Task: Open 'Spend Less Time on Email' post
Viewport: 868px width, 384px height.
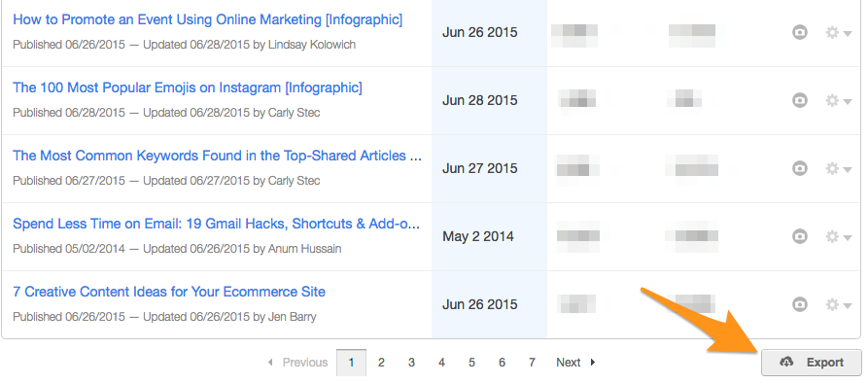Action: (217, 224)
